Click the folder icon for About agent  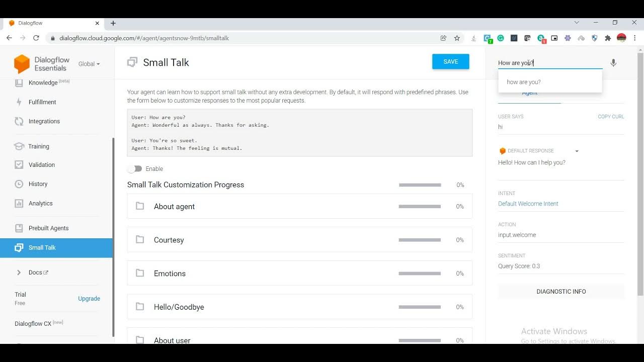(140, 206)
